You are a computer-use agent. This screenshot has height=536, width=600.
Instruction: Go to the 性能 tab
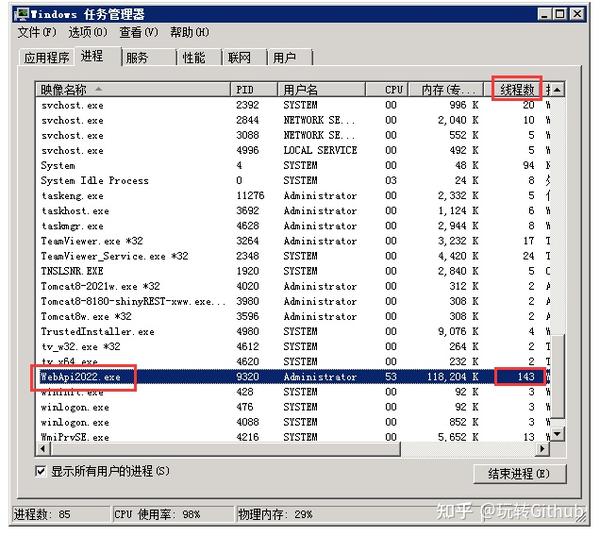[x=199, y=57]
